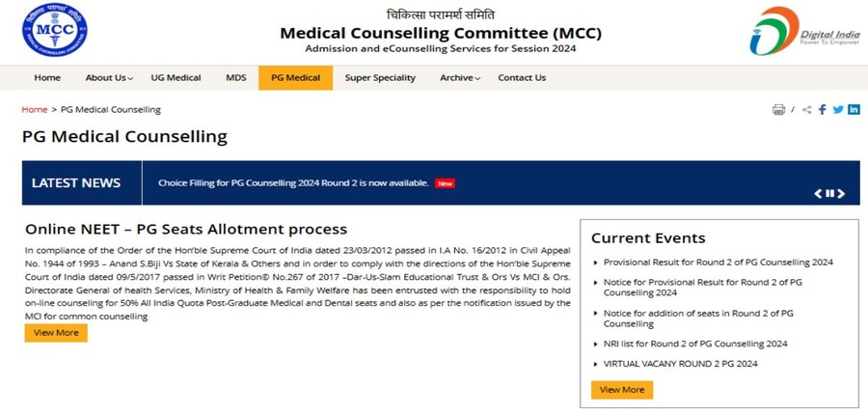Open Provisional Result for Round 2 link
Screen dimensions: 868x415
coord(718,263)
